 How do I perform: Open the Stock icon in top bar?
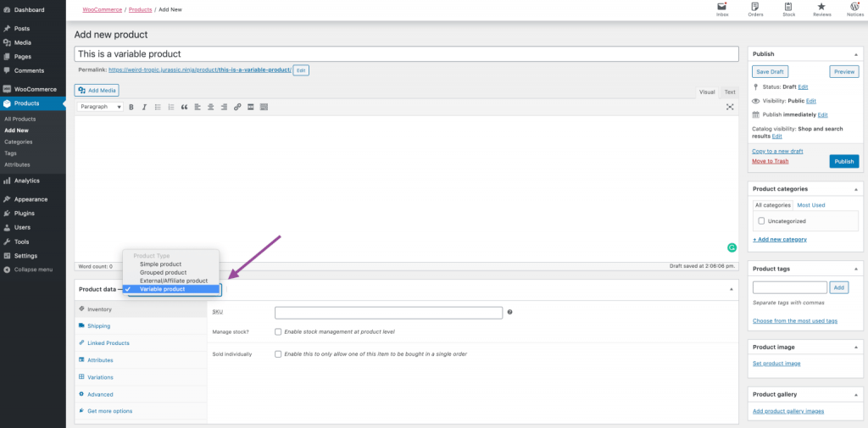coord(788,9)
